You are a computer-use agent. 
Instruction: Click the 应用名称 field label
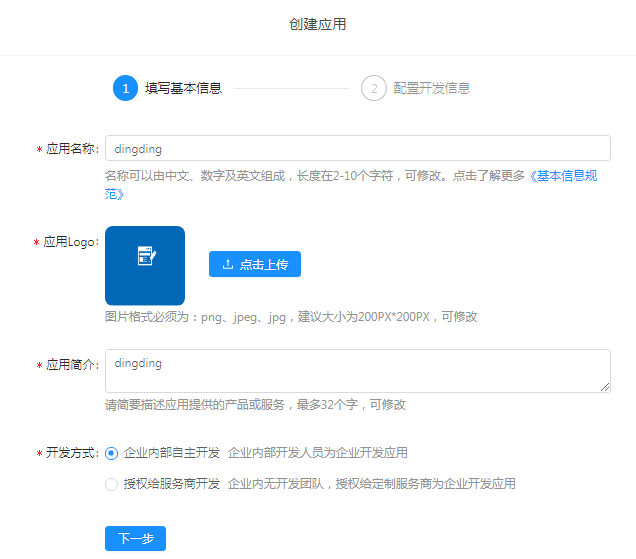(x=72, y=148)
